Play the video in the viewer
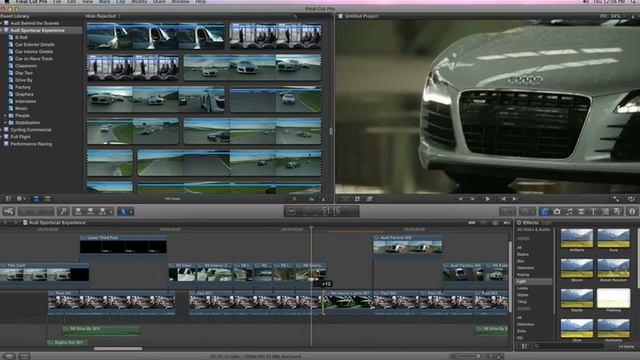 487,199
